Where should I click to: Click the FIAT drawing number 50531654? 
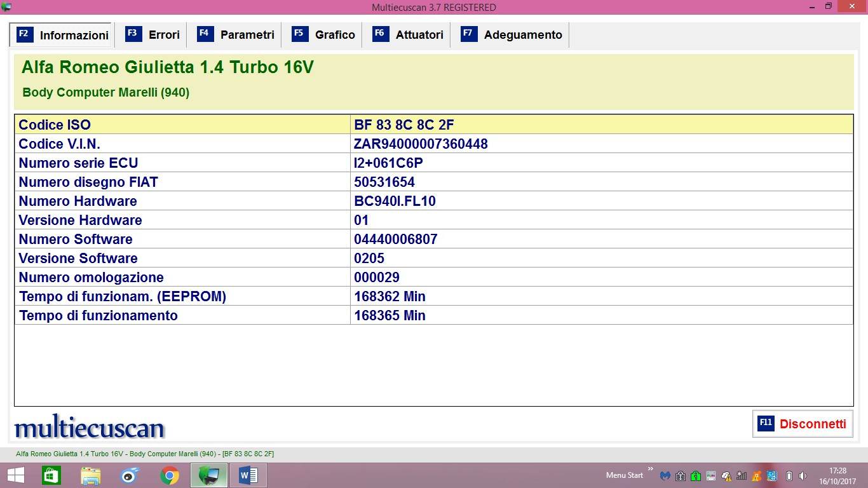point(384,182)
